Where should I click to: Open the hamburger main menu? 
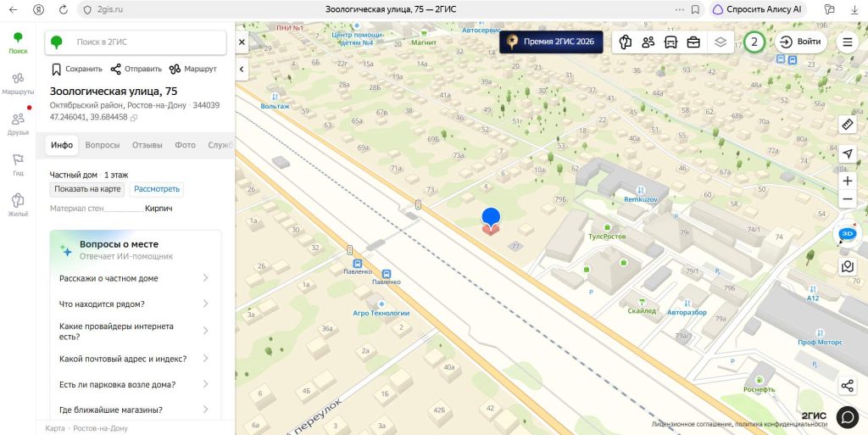click(x=848, y=42)
